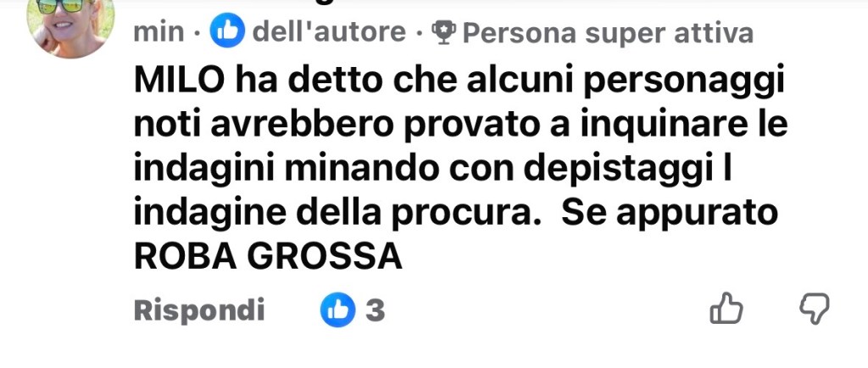The width and height of the screenshot is (868, 368).
Task: Reply to comment via Rispondi
Action: click(x=199, y=311)
